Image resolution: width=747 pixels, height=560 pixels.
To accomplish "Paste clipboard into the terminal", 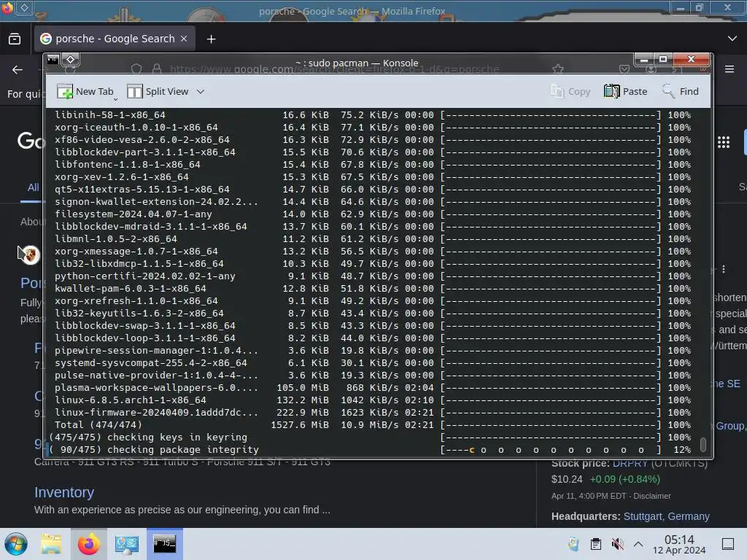I will click(x=625, y=91).
